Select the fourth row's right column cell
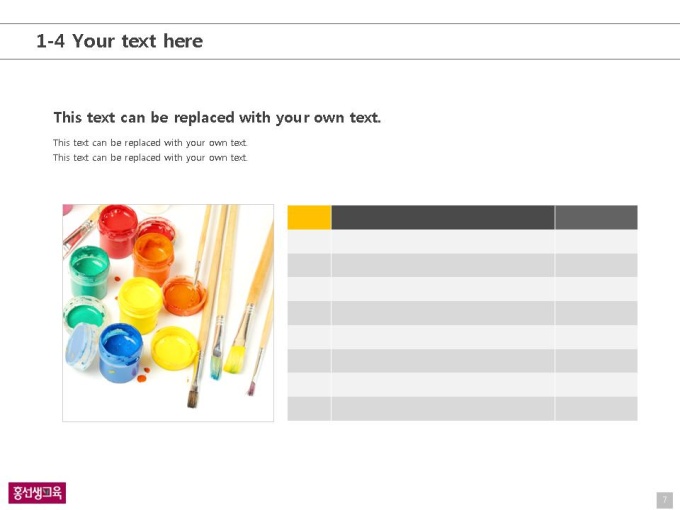Viewport: 680px width, 510px height. pyautogui.click(x=596, y=313)
